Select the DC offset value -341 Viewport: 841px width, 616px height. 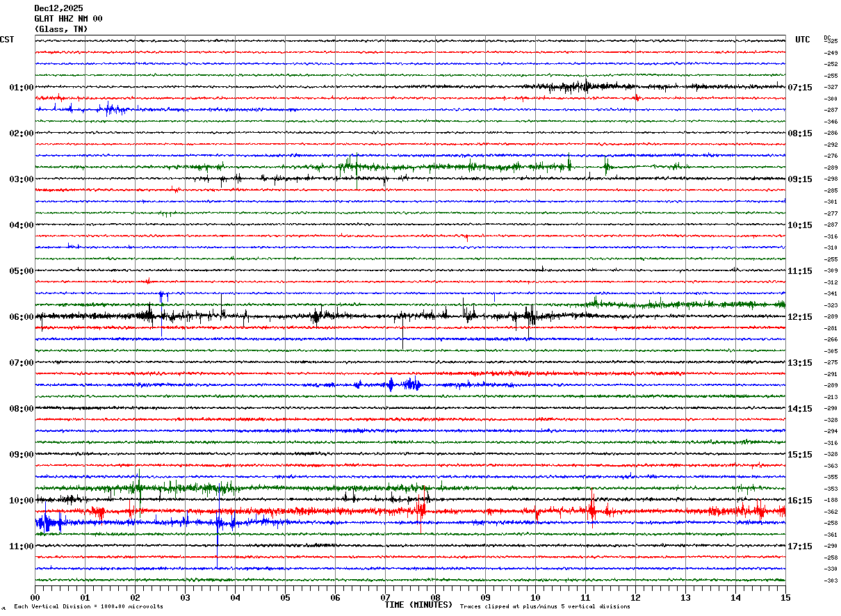click(831, 294)
